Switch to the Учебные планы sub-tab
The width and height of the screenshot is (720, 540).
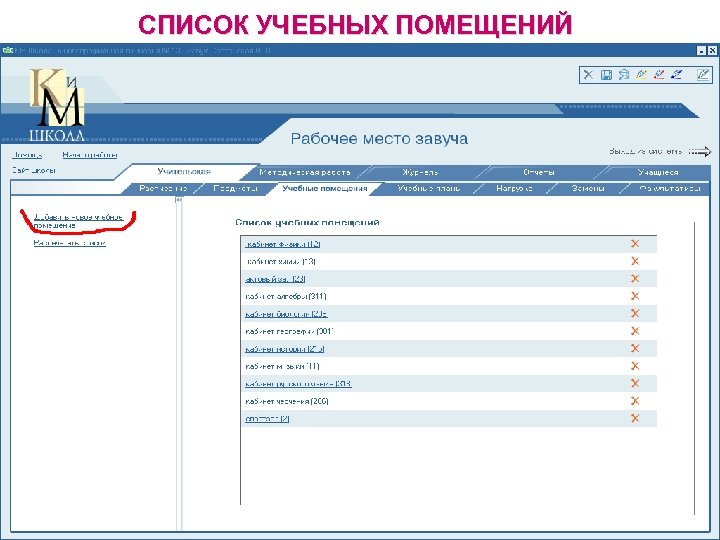pyautogui.click(x=428, y=189)
